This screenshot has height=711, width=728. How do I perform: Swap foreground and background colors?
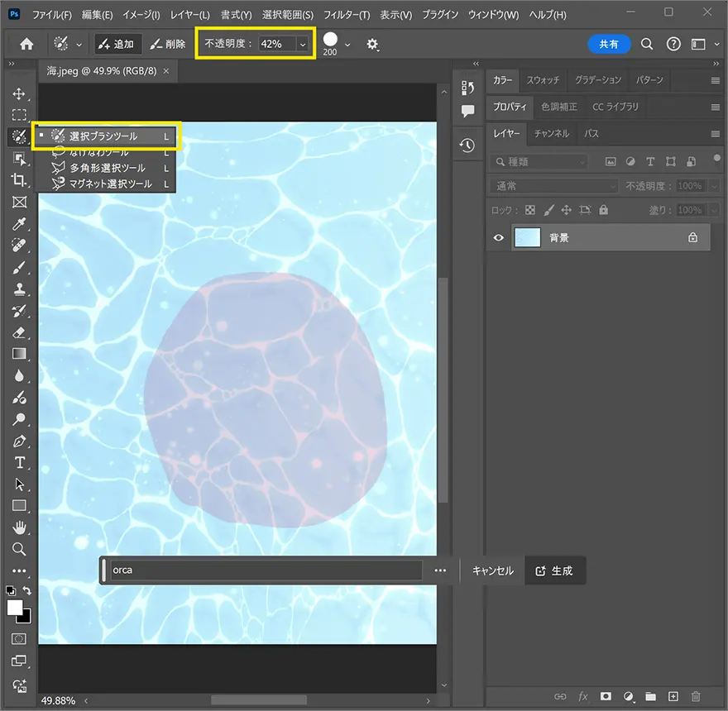click(27, 591)
